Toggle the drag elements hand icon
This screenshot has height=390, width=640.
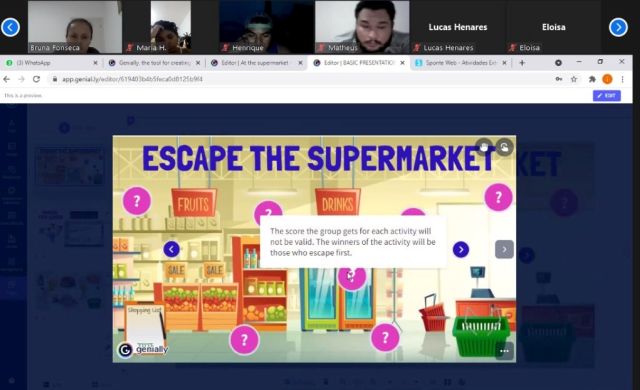(484, 147)
